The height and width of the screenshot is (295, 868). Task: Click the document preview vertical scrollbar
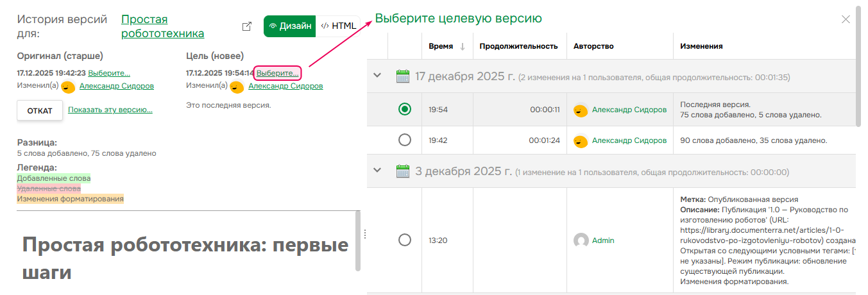coord(357,242)
